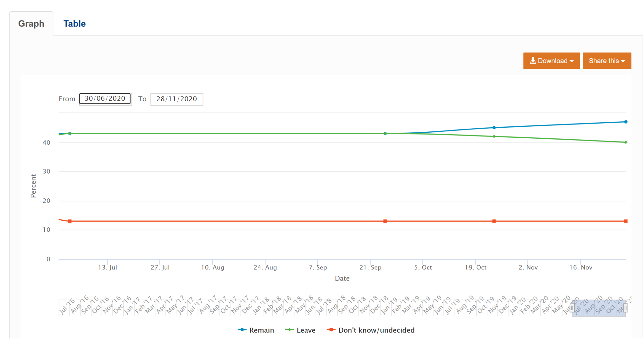Screen dimensions: 644x338
Task: Click the final green Leave data marker
Action: pos(625,142)
